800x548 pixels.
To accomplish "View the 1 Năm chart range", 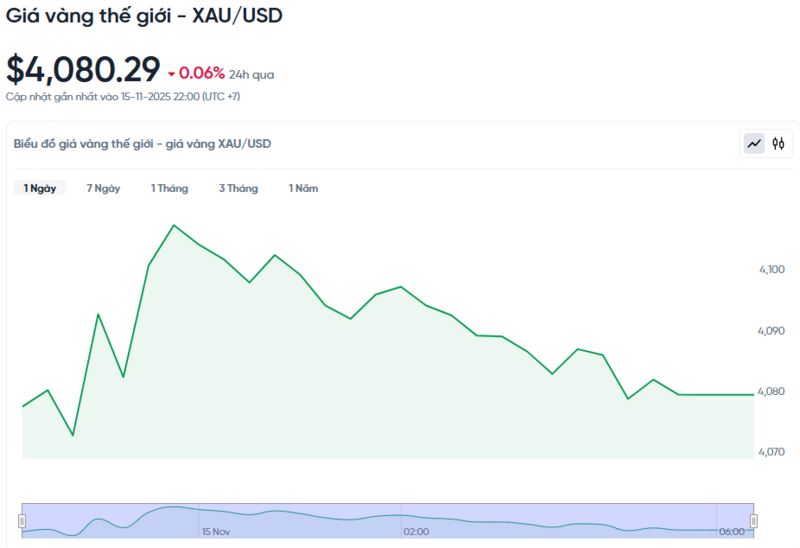I will [x=303, y=188].
